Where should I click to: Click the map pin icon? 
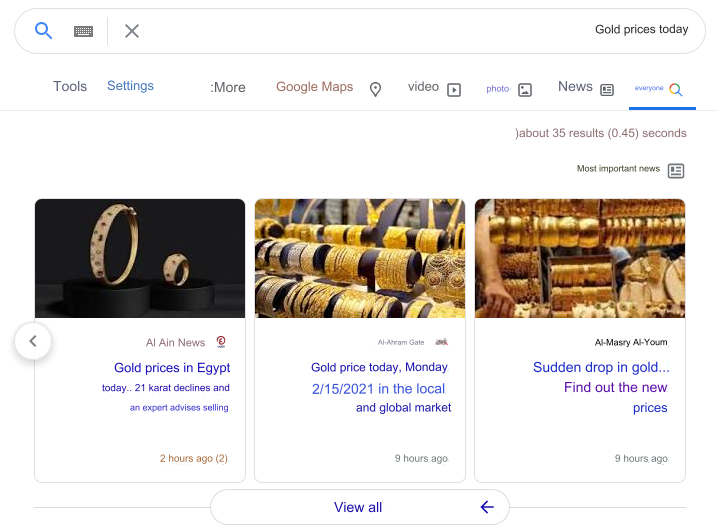pos(375,89)
